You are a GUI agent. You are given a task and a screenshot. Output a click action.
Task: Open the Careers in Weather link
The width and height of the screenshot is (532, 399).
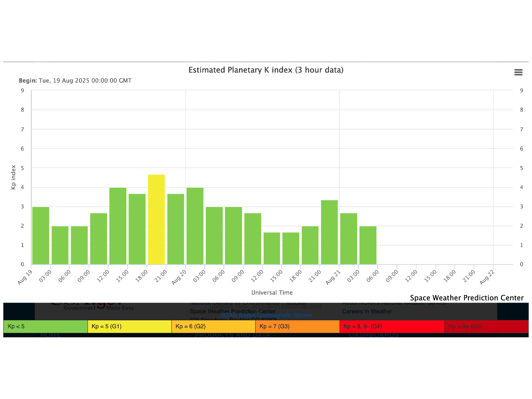(x=367, y=311)
